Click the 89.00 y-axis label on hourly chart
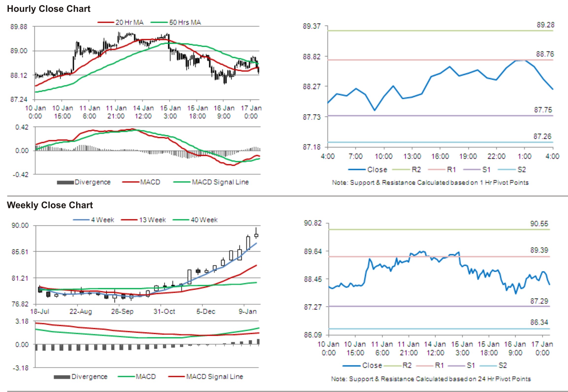 (x=19, y=51)
